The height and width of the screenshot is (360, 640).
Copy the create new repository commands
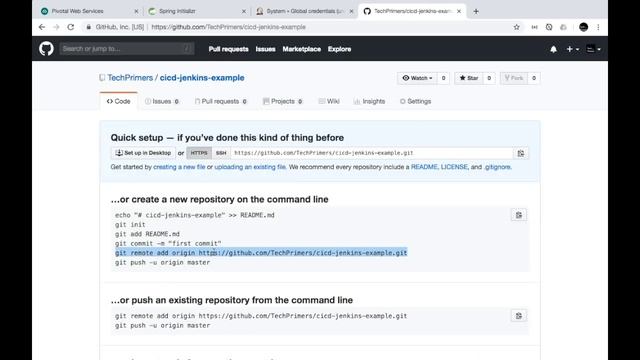(x=518, y=215)
